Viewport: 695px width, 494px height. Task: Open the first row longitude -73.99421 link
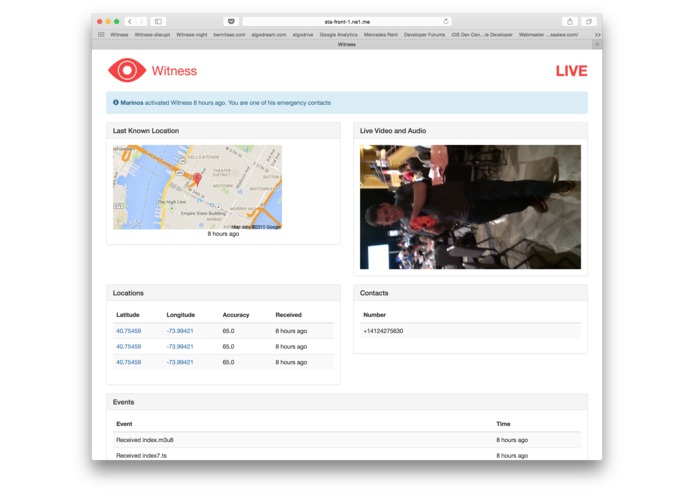click(180, 331)
